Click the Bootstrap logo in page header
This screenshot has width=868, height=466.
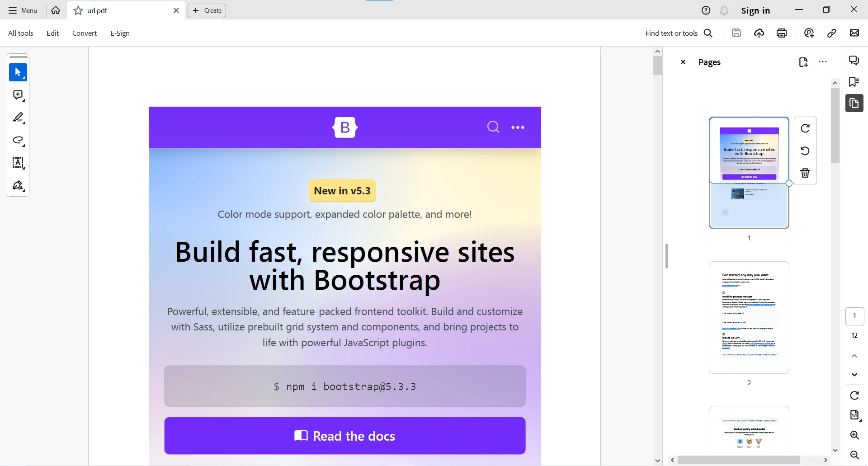click(x=345, y=127)
